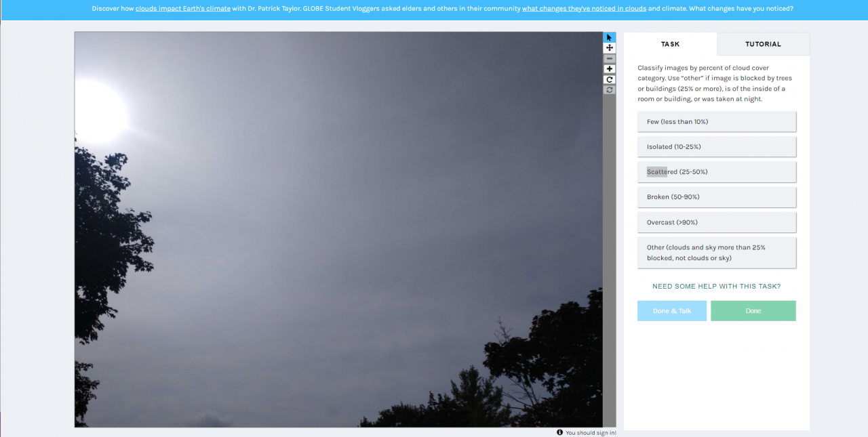Open the Tutorial tab
This screenshot has width=868, height=437.
click(763, 44)
